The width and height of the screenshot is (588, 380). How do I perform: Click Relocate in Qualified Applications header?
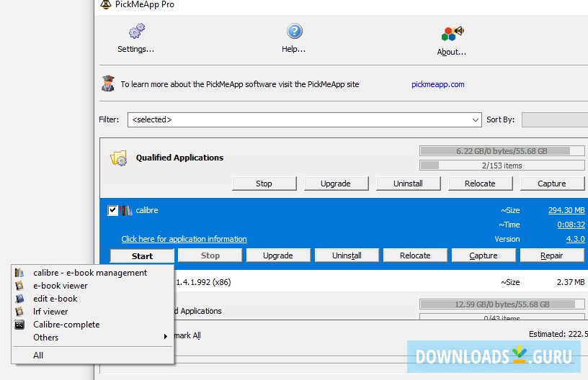point(480,184)
